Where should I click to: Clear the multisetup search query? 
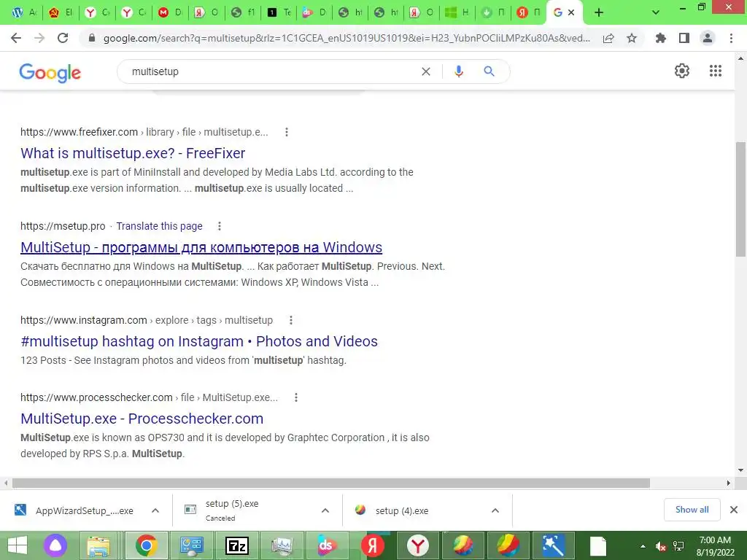click(426, 71)
